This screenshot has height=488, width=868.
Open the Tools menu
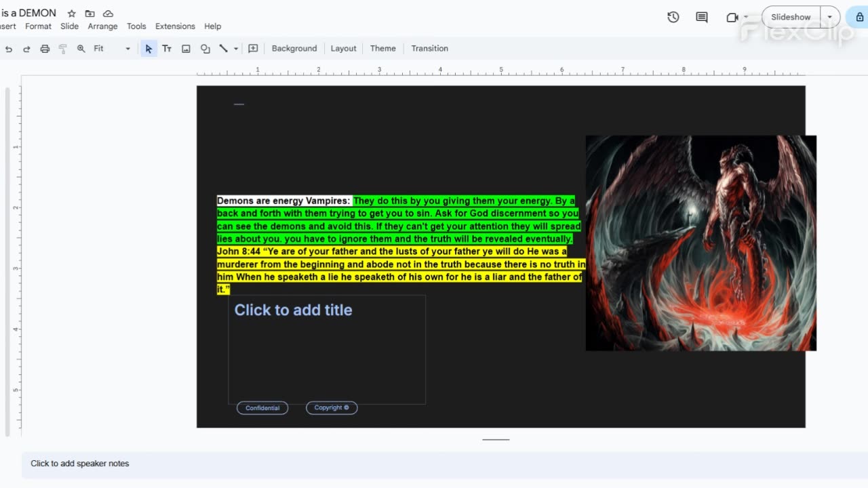click(136, 26)
